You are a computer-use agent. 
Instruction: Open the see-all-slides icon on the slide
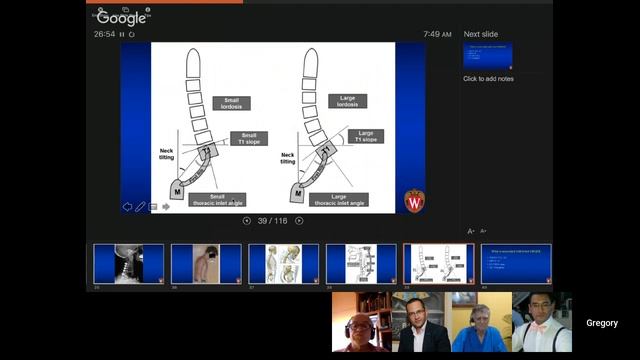tap(153, 207)
